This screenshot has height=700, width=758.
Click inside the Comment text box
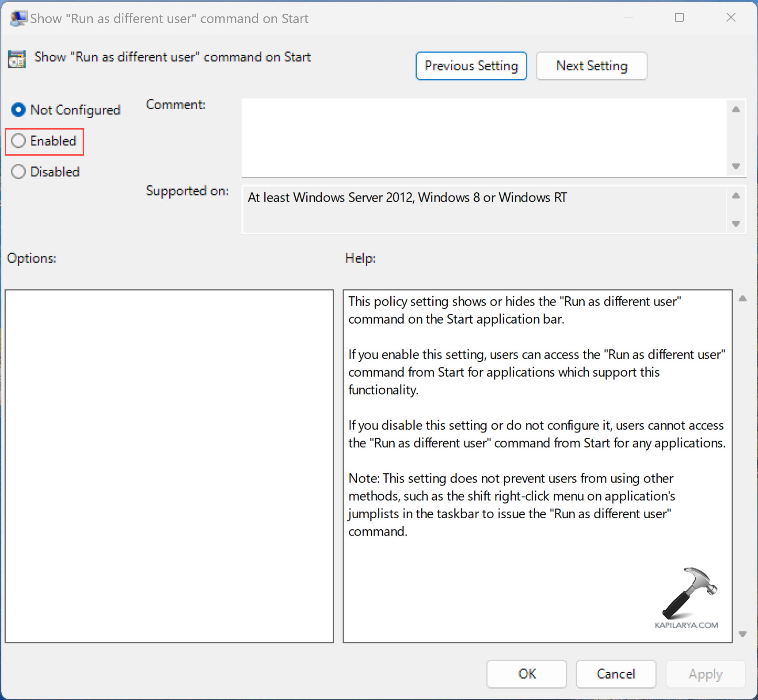point(483,138)
